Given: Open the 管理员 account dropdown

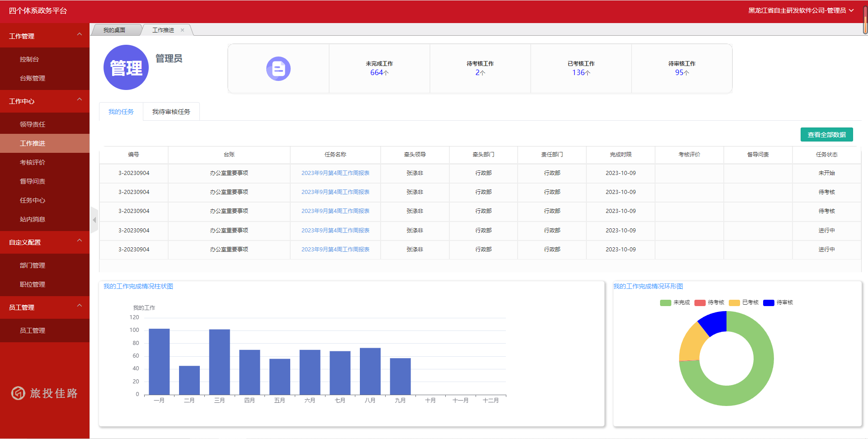Looking at the screenshot, I should [801, 10].
